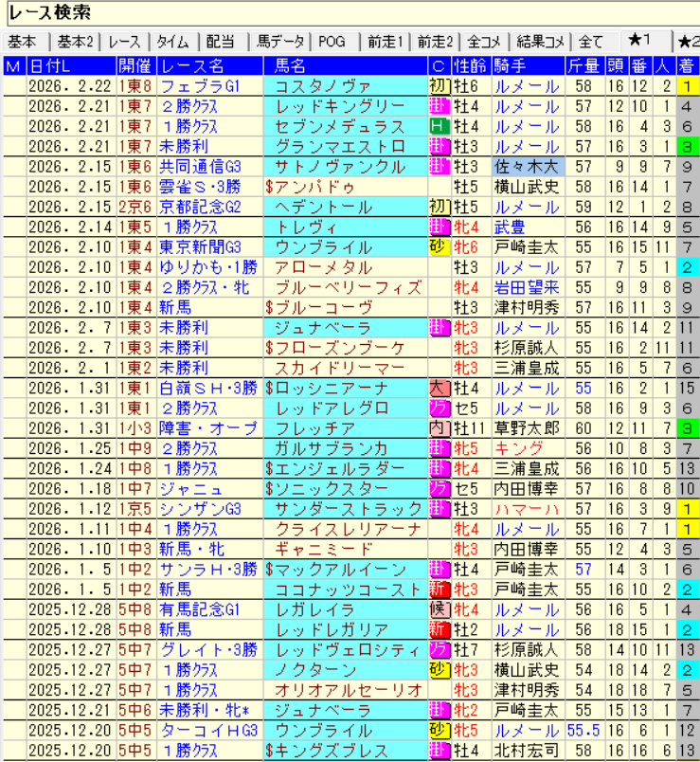The height and width of the screenshot is (762, 700).
Task: Open the 有馬記念G1 race link
Action: pyautogui.click(x=200, y=610)
